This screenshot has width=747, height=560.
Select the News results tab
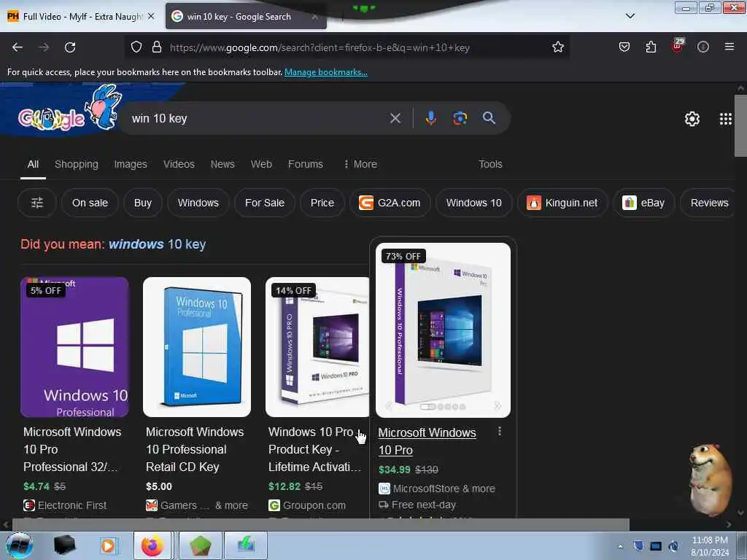222,164
